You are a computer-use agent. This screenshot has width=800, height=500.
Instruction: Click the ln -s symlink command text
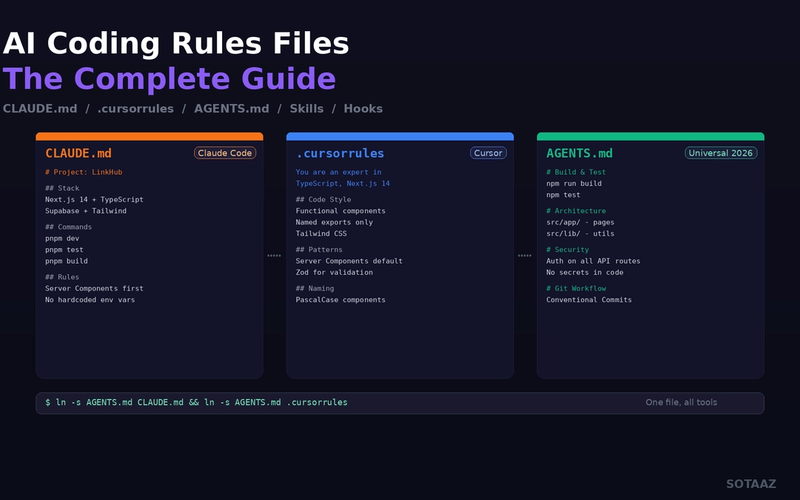pos(196,402)
